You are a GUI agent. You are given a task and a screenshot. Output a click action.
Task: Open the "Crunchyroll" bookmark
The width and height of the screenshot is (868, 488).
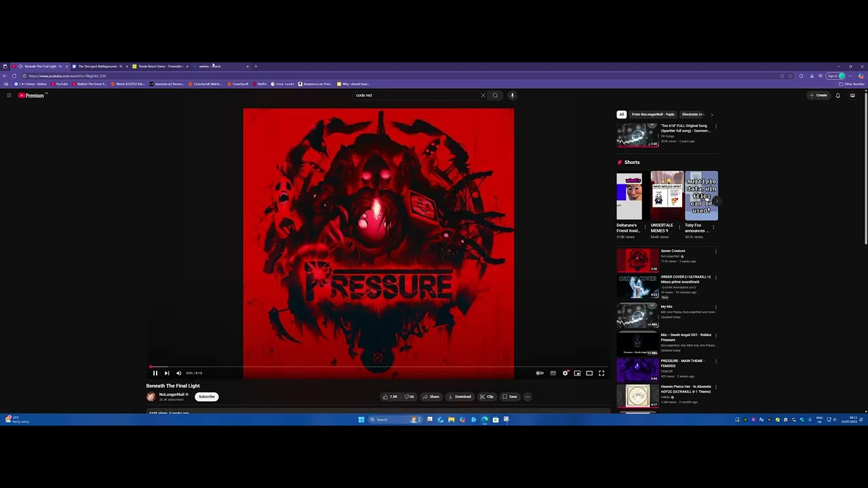tap(238, 84)
